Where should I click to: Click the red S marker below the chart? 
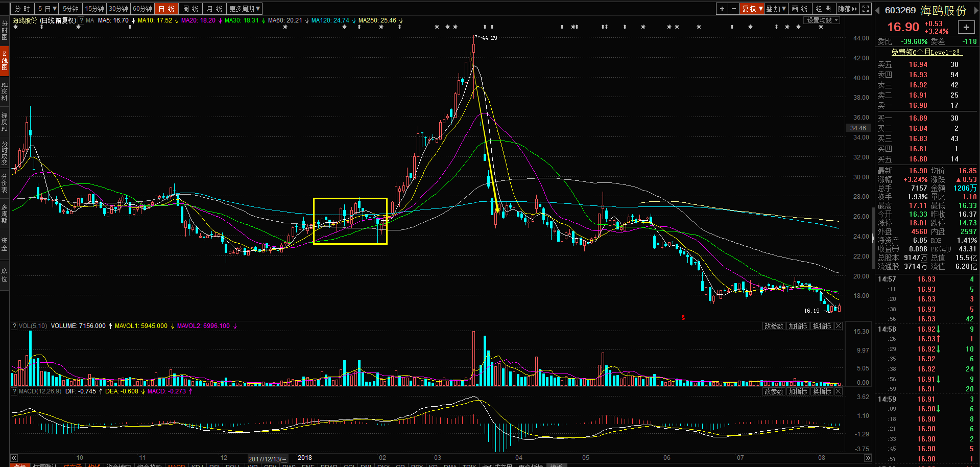click(683, 317)
